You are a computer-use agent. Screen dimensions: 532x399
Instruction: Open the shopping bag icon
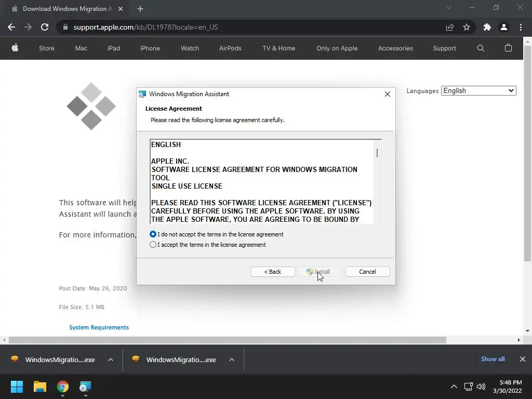coord(508,48)
